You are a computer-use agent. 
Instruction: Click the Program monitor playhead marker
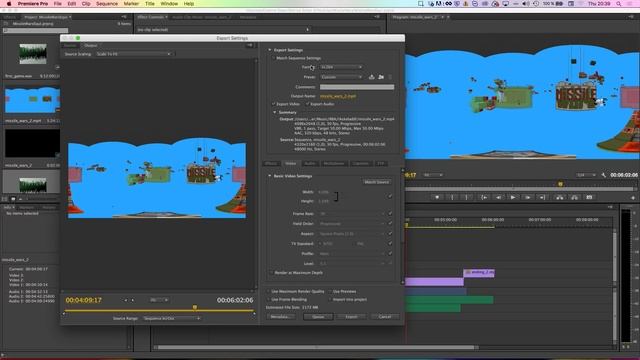pos(560,184)
